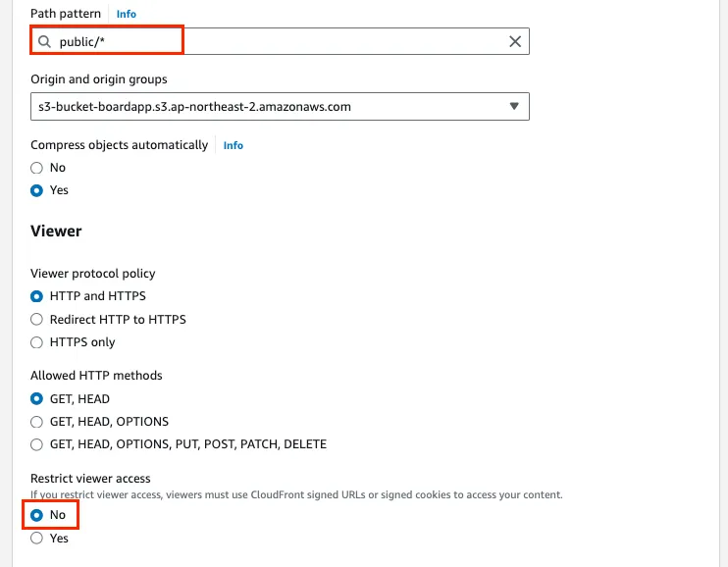Viewport: 728px width, 567px height.
Task: Open the Path pattern Info link
Action: point(127,15)
